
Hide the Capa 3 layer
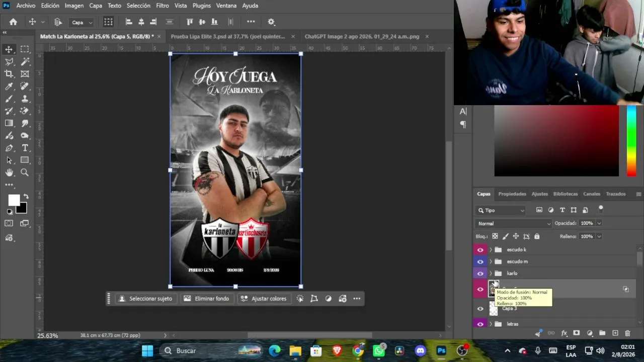(480, 309)
